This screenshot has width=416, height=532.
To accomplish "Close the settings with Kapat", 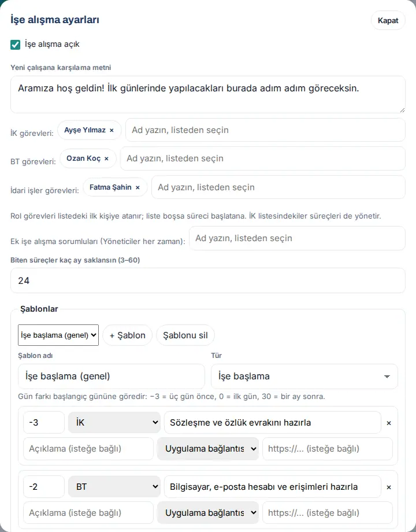I will point(388,20).
